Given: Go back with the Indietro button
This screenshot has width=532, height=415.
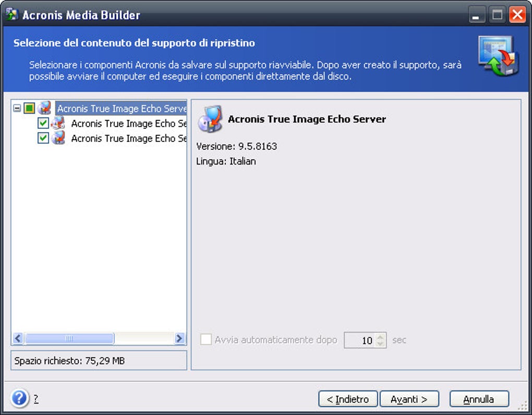Looking at the screenshot, I should coord(348,399).
